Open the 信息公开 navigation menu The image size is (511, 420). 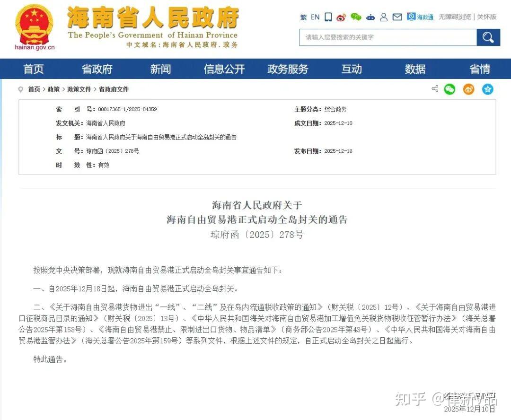pos(224,69)
